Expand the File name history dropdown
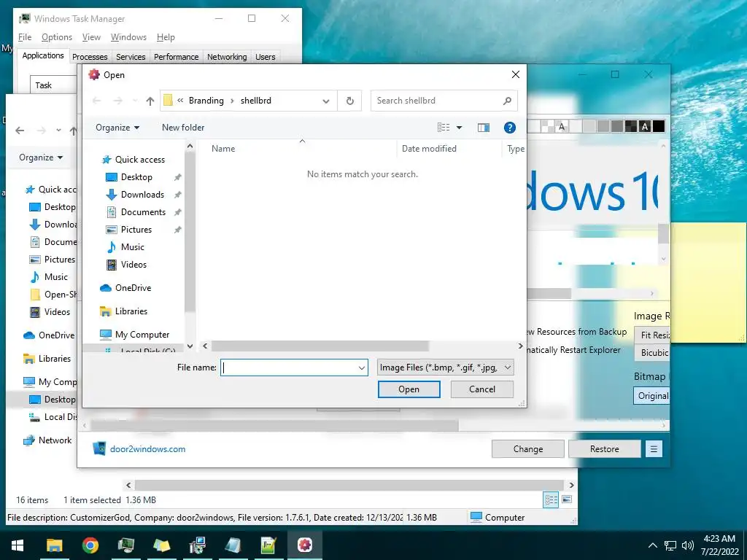Viewport: 747px width, 560px height. [362, 367]
